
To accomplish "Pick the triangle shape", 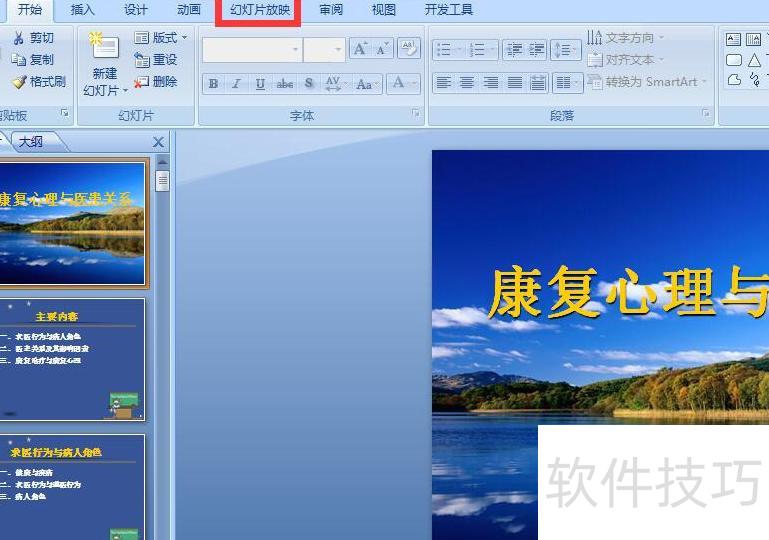I will tap(754, 60).
